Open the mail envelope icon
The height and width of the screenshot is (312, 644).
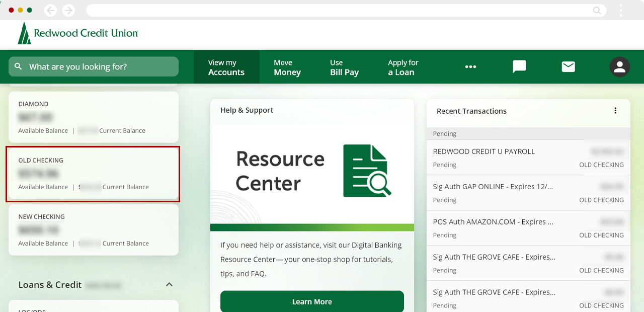[569, 66]
